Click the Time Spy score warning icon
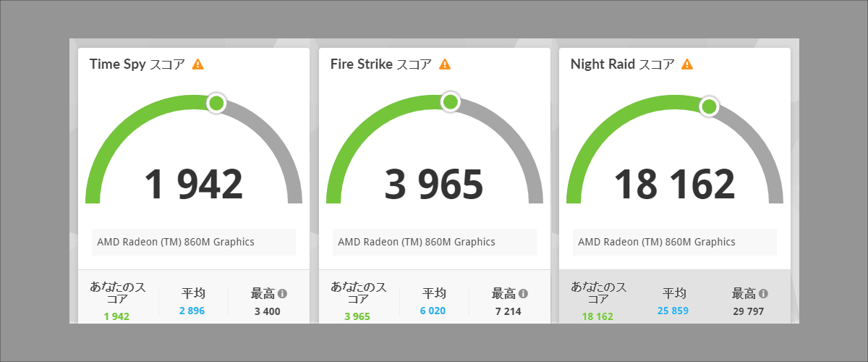The height and width of the screenshot is (362, 868). pos(198,64)
